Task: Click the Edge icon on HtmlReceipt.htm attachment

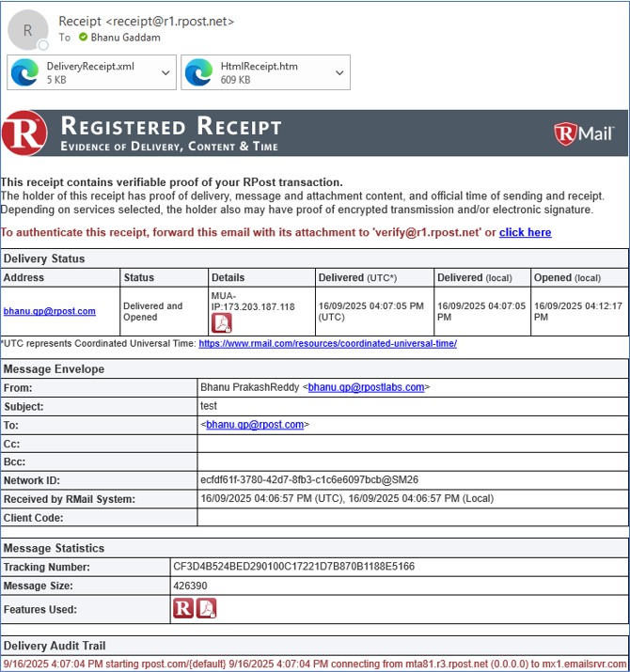Action: (198, 72)
